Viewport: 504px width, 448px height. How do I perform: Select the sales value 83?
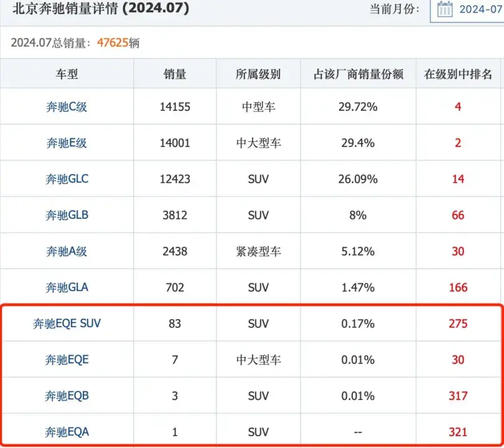175,324
